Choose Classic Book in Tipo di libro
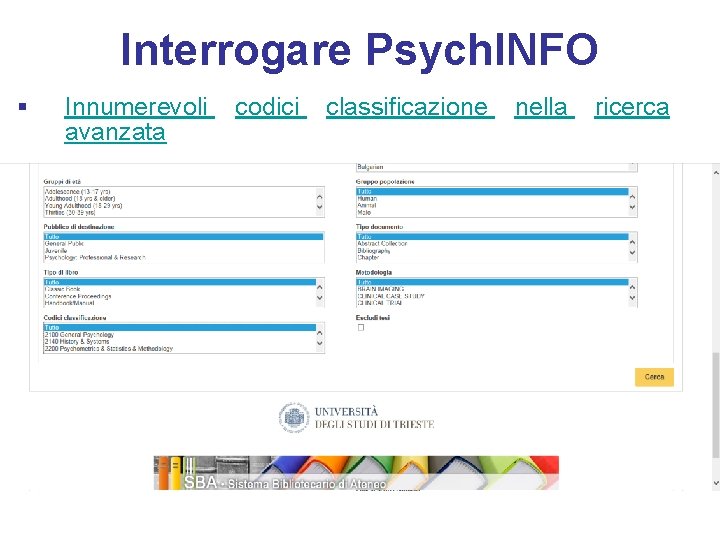This screenshot has height=540, width=720. point(180,289)
